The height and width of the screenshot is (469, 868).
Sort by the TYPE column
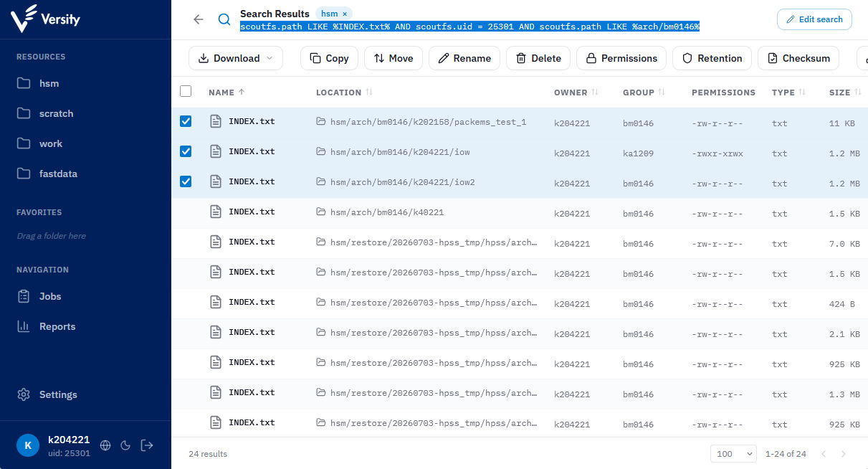[x=788, y=93]
